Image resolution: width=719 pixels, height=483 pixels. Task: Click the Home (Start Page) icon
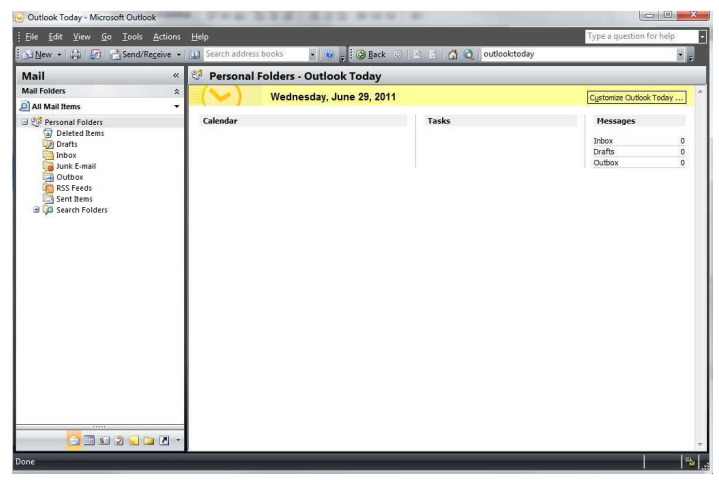click(x=453, y=55)
